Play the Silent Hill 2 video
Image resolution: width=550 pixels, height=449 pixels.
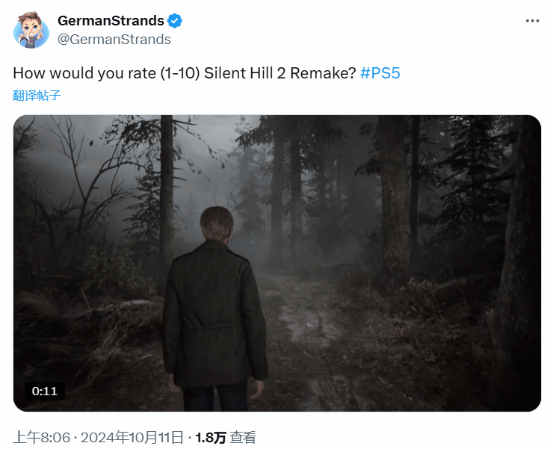277,263
